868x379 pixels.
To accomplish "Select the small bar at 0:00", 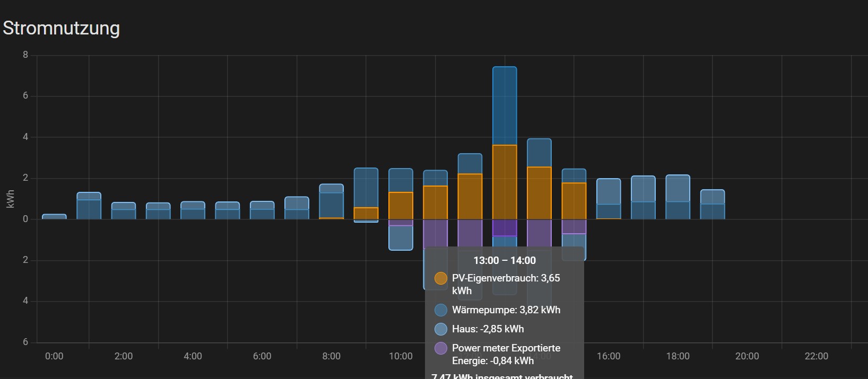I will pyautogui.click(x=54, y=217).
